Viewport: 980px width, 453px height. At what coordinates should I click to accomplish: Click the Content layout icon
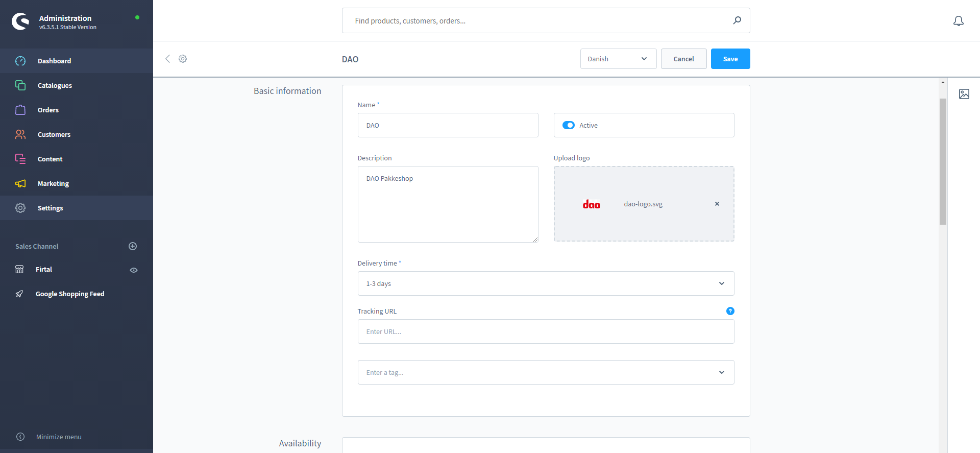coord(20,159)
